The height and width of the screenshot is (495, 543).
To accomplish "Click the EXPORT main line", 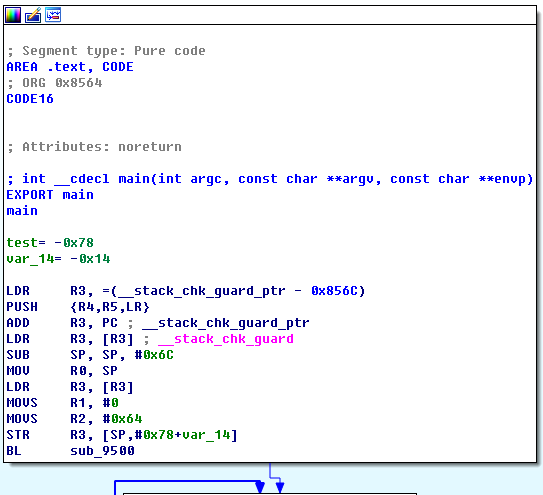I will [x=50, y=195].
